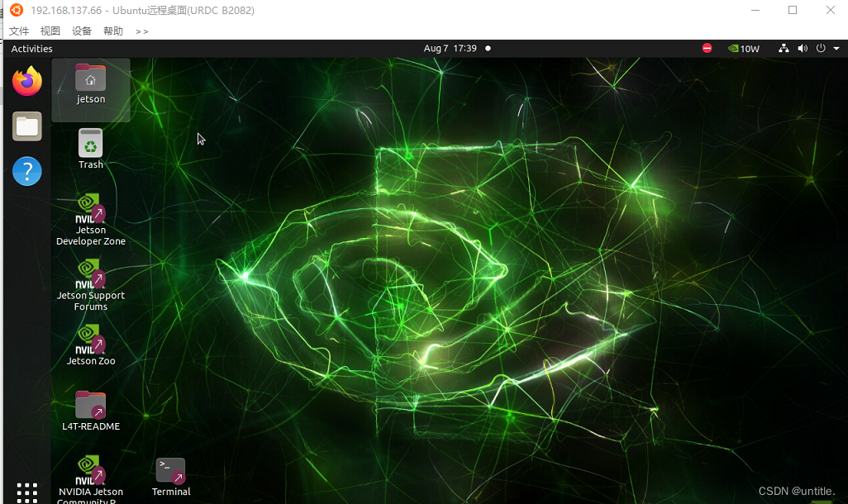Expand the system menu arrow

(x=836, y=49)
